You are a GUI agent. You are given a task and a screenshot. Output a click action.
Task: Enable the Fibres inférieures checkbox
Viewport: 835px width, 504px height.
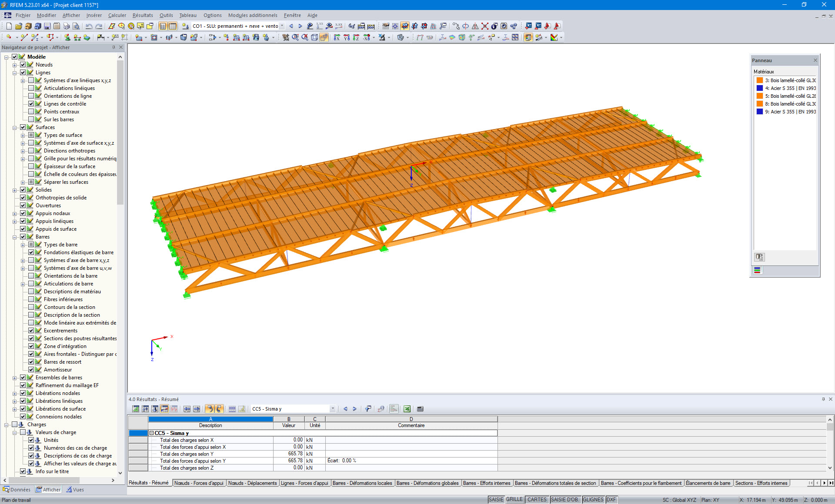tap(31, 299)
